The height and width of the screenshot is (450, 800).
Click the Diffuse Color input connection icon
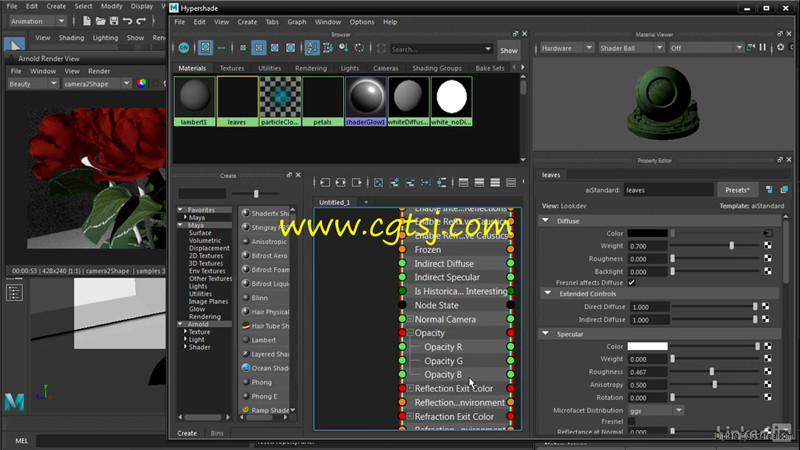[768, 233]
